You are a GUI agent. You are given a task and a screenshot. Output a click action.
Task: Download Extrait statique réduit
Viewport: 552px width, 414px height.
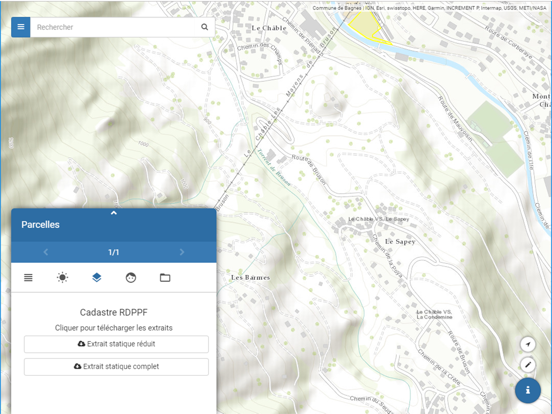pos(116,344)
